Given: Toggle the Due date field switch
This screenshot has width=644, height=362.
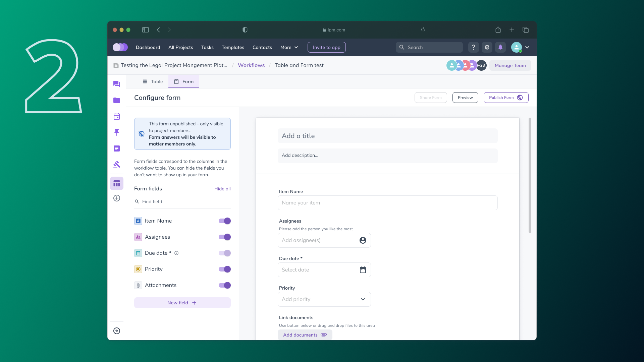Looking at the screenshot, I should tap(225, 253).
